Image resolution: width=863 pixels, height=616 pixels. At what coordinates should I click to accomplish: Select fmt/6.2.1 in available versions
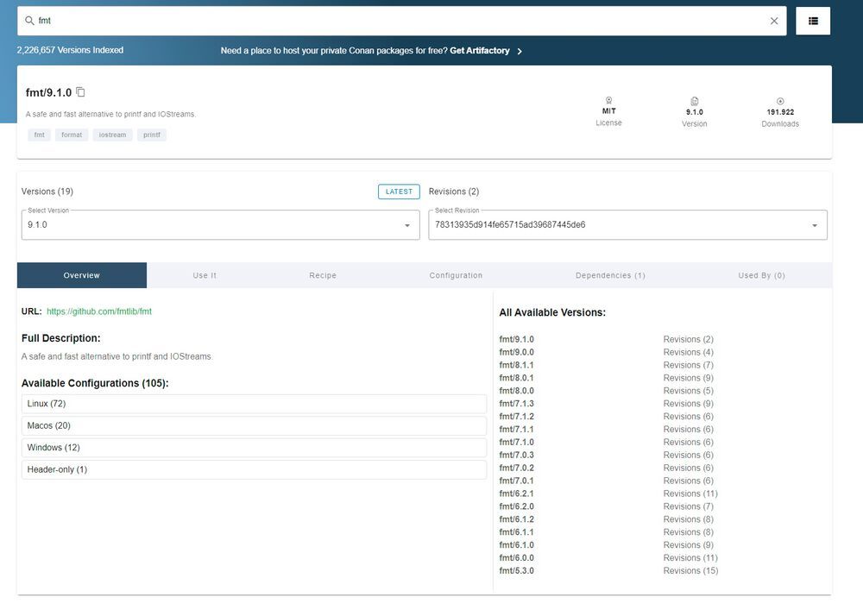click(x=516, y=493)
